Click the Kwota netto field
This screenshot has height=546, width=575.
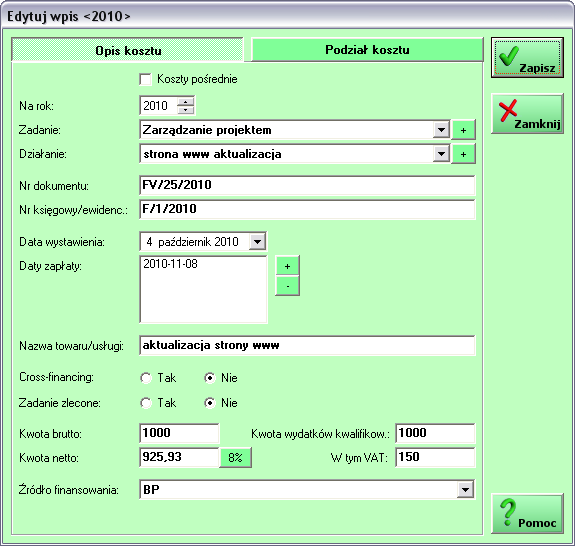pos(179,457)
